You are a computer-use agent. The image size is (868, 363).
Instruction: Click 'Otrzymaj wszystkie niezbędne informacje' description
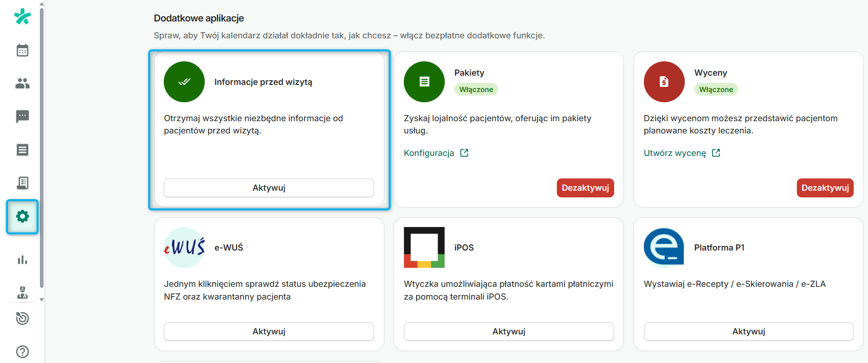pos(253,124)
